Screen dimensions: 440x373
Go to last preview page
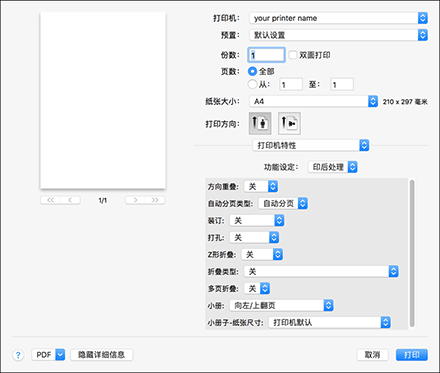coord(155,200)
